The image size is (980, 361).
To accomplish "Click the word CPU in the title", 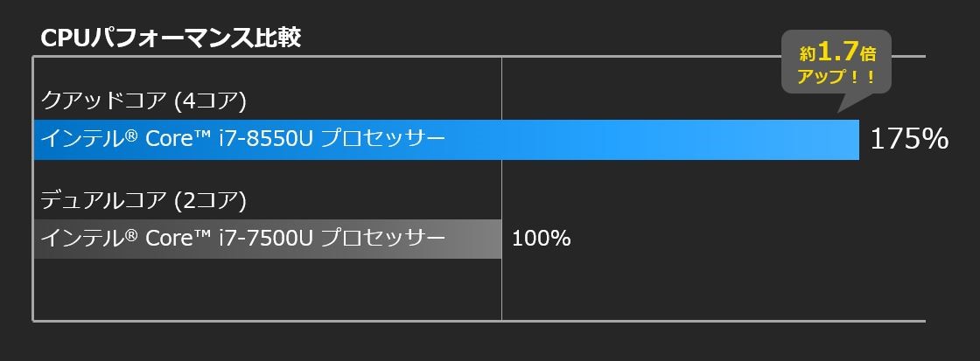I will click(65, 38).
